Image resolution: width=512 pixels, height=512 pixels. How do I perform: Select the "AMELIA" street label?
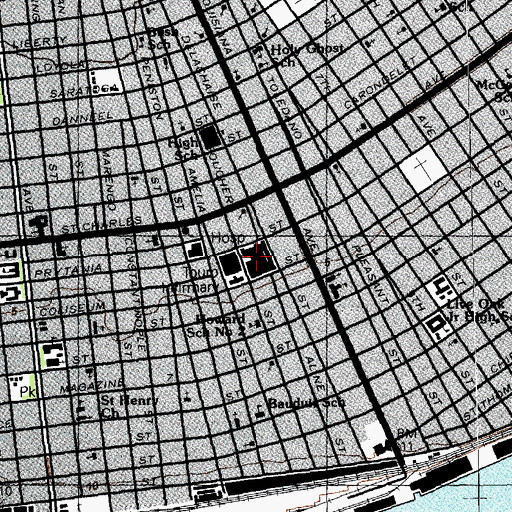coord(196,190)
